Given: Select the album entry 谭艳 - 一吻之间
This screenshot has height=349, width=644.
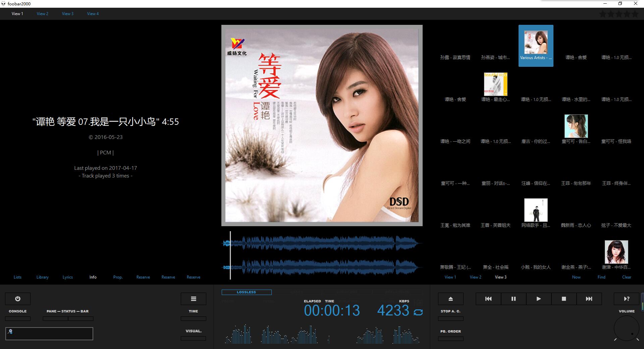Looking at the screenshot, I should pos(455,141).
